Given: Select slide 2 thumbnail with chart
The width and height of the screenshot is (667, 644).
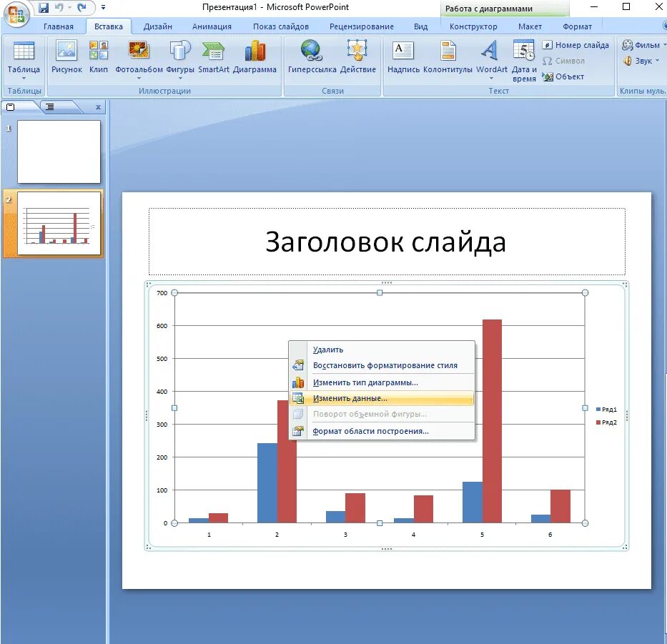Looking at the screenshot, I should 59,223.
